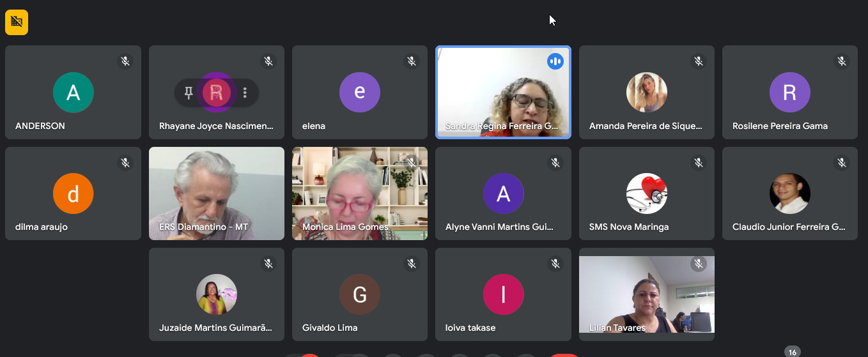868x357 pixels.
Task: Click the name label "Alyne Vanni Martins Gui..."
Action: click(x=499, y=227)
